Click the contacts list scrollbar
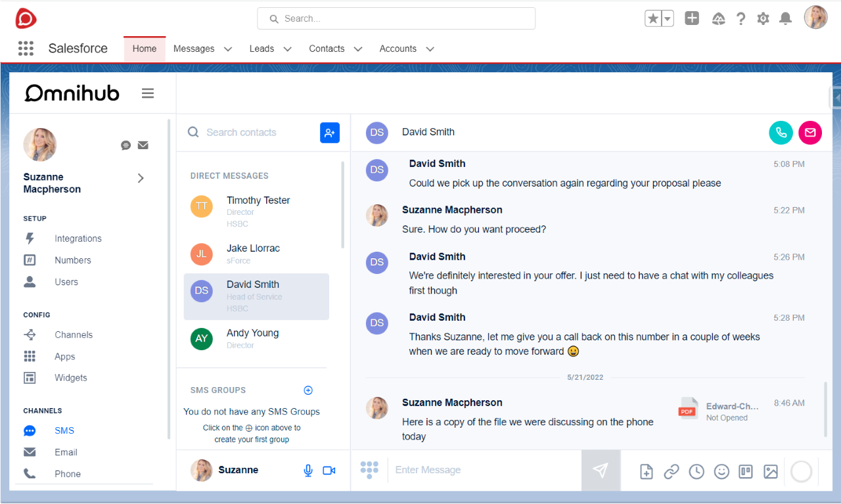 click(342, 205)
